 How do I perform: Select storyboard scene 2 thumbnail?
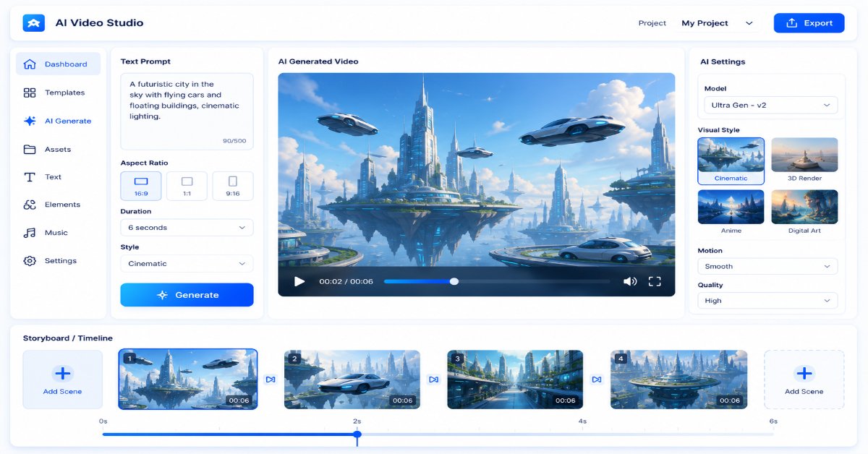(x=352, y=380)
